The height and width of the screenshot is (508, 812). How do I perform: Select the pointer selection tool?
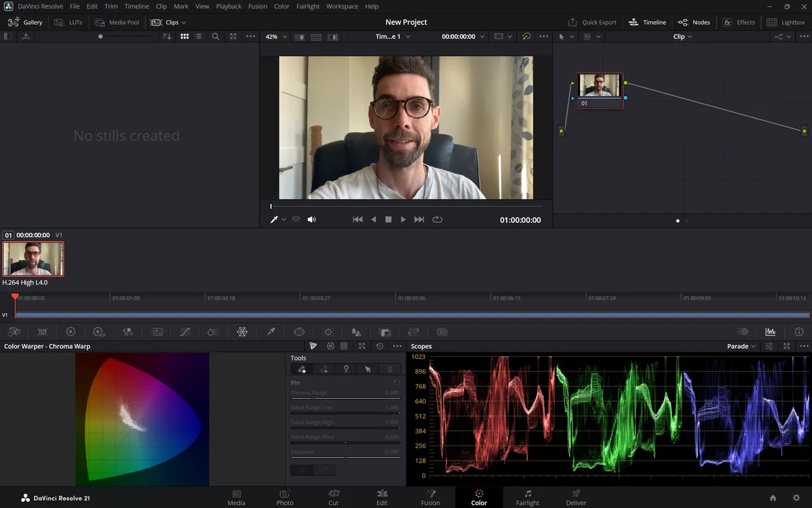[368, 369]
